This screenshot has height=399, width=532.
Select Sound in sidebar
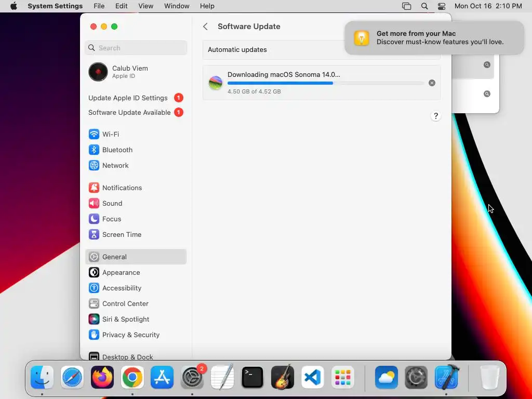click(136, 203)
